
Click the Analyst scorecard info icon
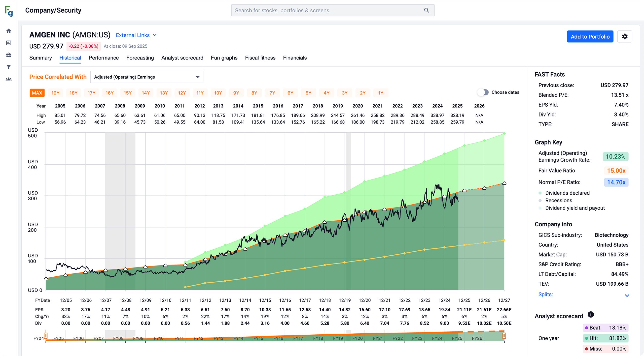pos(591,314)
